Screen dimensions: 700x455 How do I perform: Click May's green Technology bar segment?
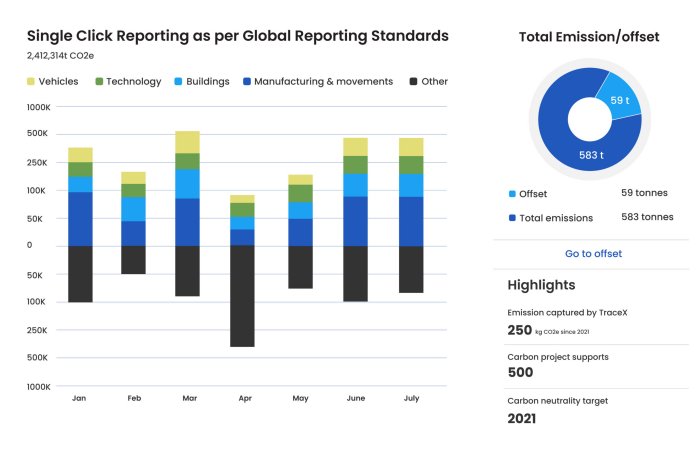[300, 193]
